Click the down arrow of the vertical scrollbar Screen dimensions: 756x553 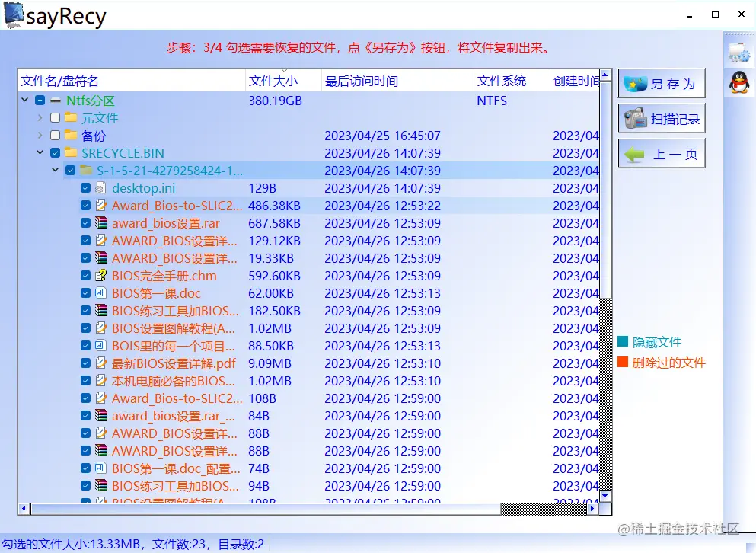[605, 496]
